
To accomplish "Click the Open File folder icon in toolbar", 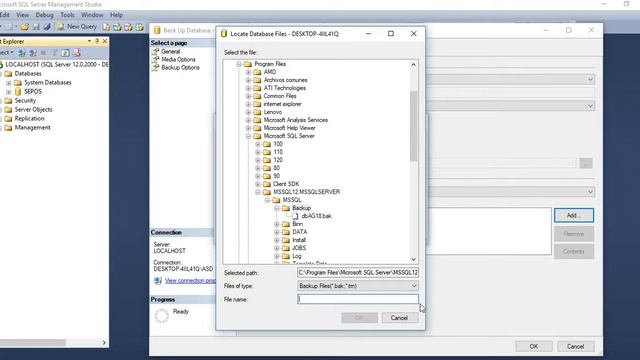I will tap(24, 27).
